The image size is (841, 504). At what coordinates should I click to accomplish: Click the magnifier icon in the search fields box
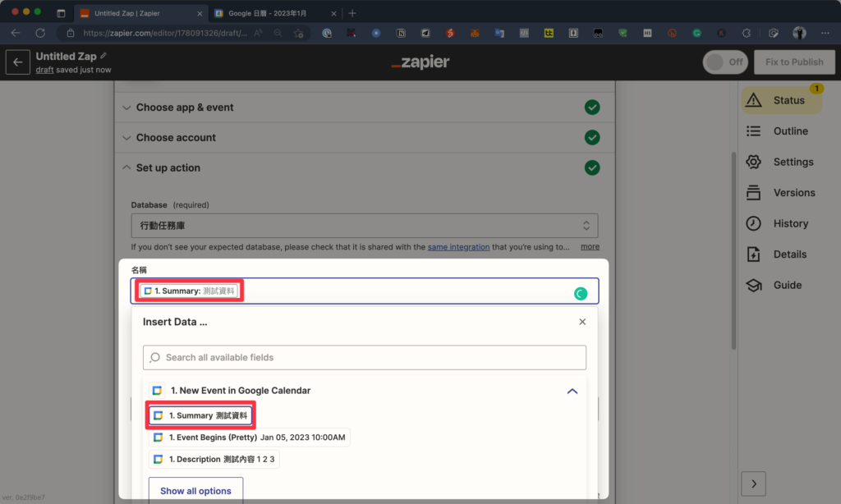(x=155, y=357)
